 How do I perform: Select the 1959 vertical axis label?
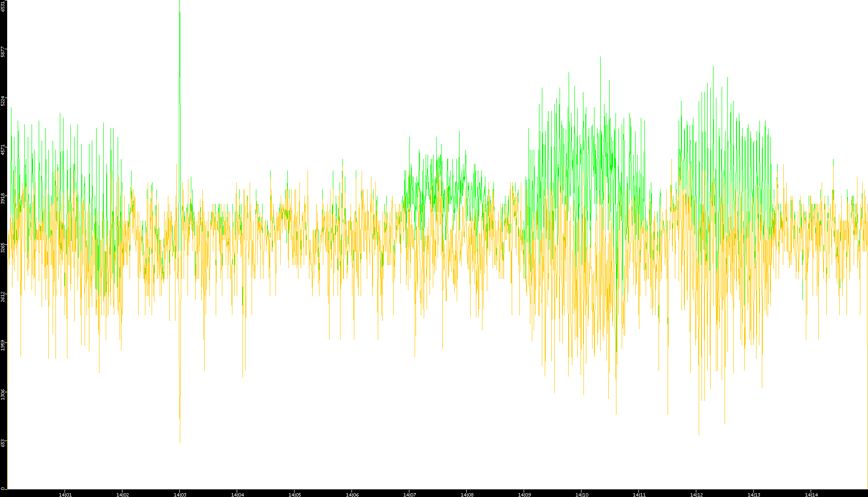[3, 345]
